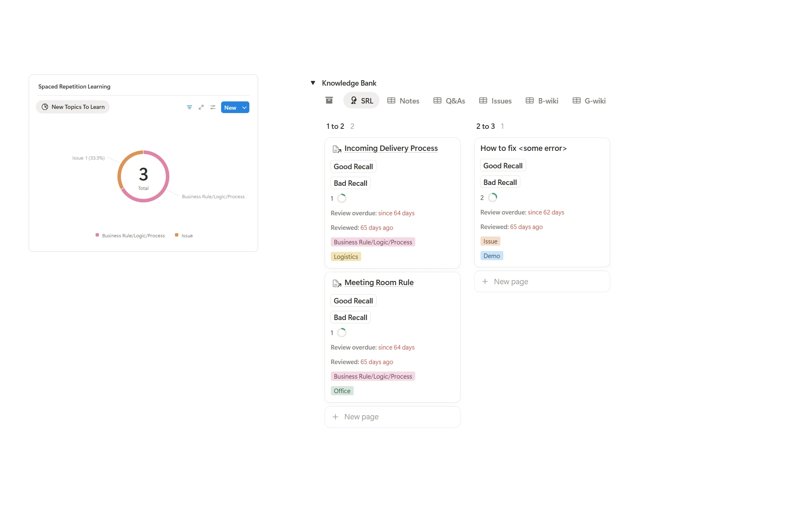
Task: Click the blue New button
Action: pyautogui.click(x=230, y=108)
